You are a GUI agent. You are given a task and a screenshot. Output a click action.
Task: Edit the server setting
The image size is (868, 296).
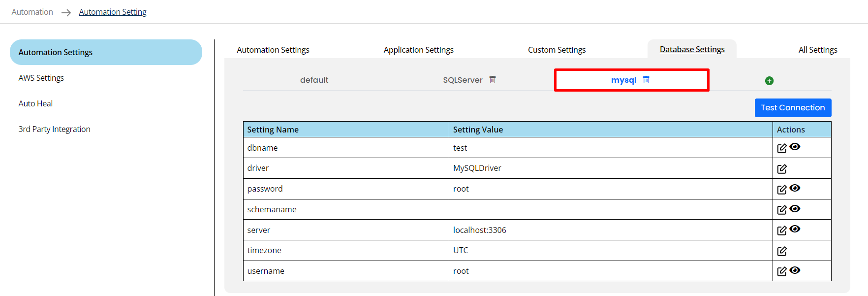coord(781,230)
